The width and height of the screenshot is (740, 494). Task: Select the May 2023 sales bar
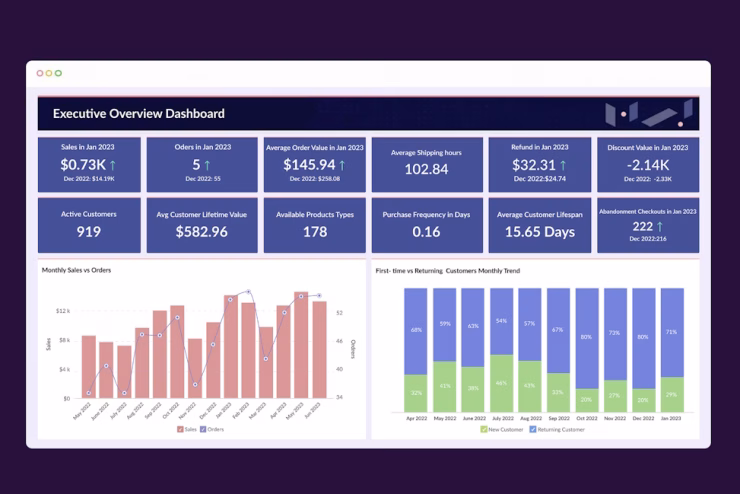coord(301,345)
